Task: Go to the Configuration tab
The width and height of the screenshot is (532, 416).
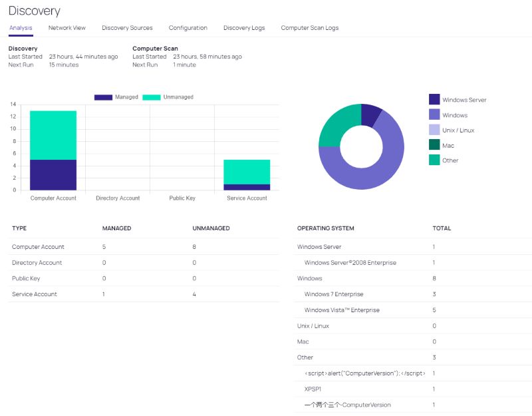Action: (x=188, y=28)
